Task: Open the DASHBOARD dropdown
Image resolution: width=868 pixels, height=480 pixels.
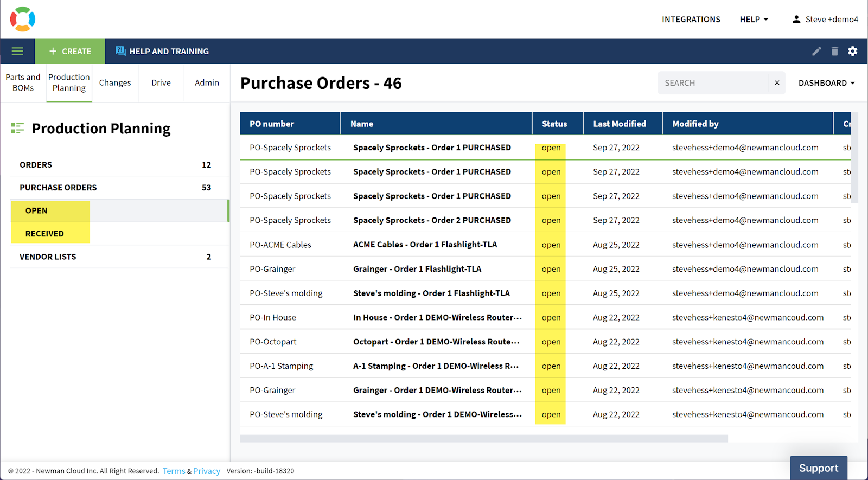Action: coord(827,83)
